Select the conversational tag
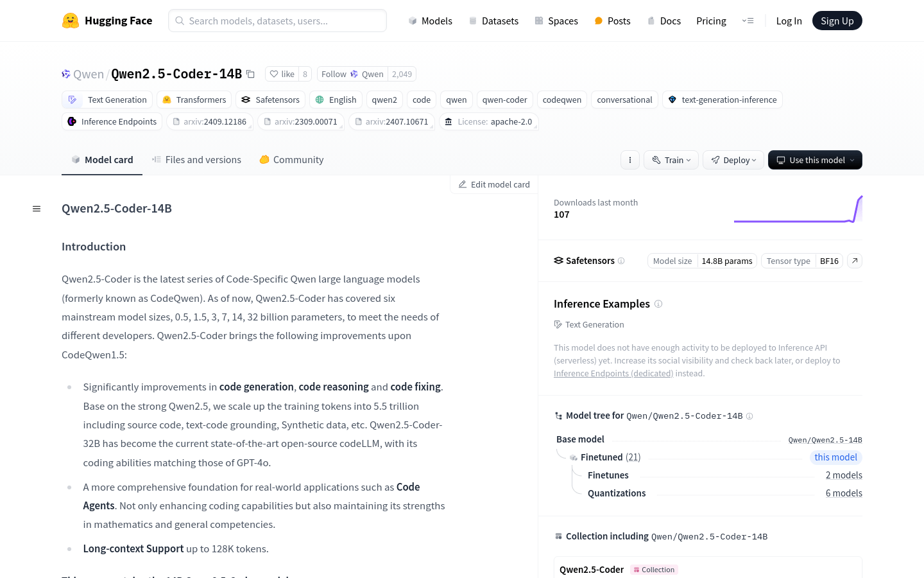924x578 pixels. point(624,100)
